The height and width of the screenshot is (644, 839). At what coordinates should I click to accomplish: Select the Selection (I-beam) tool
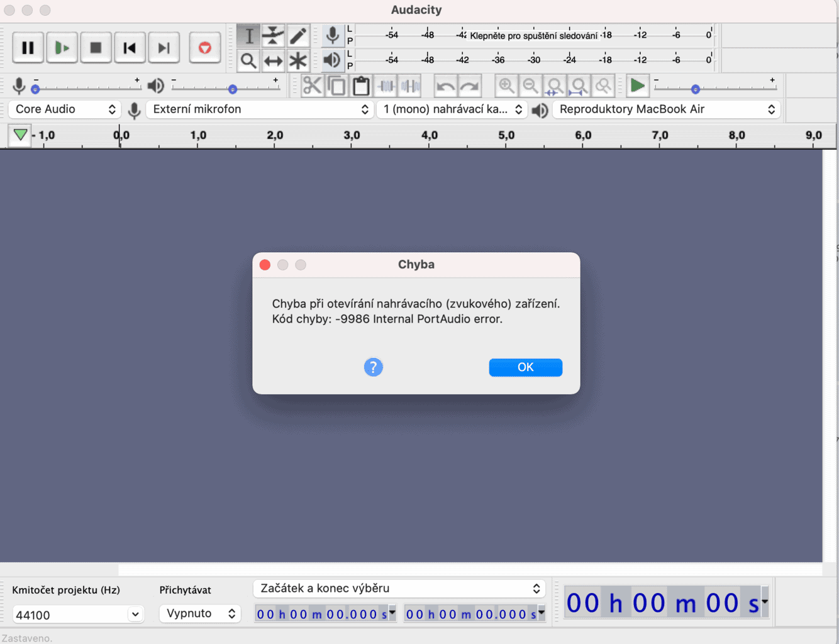[248, 36]
